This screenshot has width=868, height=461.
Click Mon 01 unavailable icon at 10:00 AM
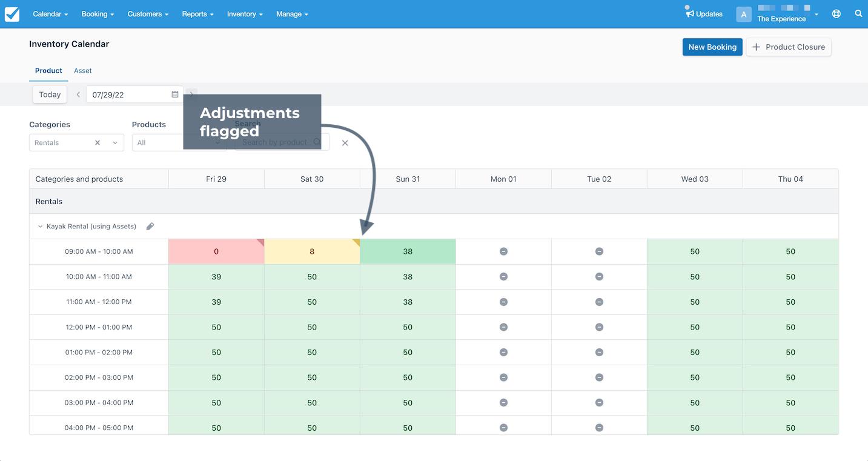[503, 277]
